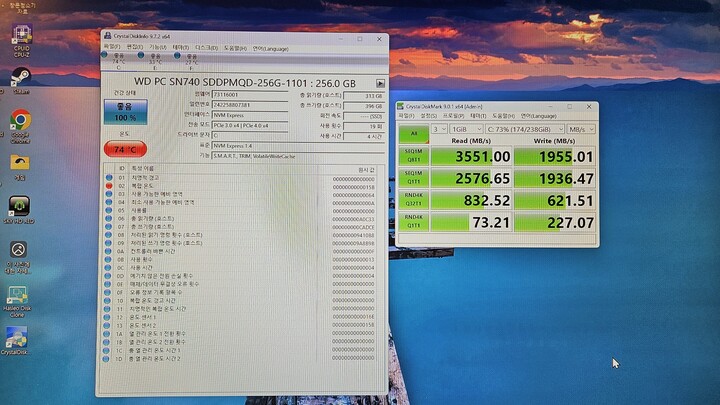
Task: Open the CPUID CPU-Z desktop icon
Action: [20, 38]
